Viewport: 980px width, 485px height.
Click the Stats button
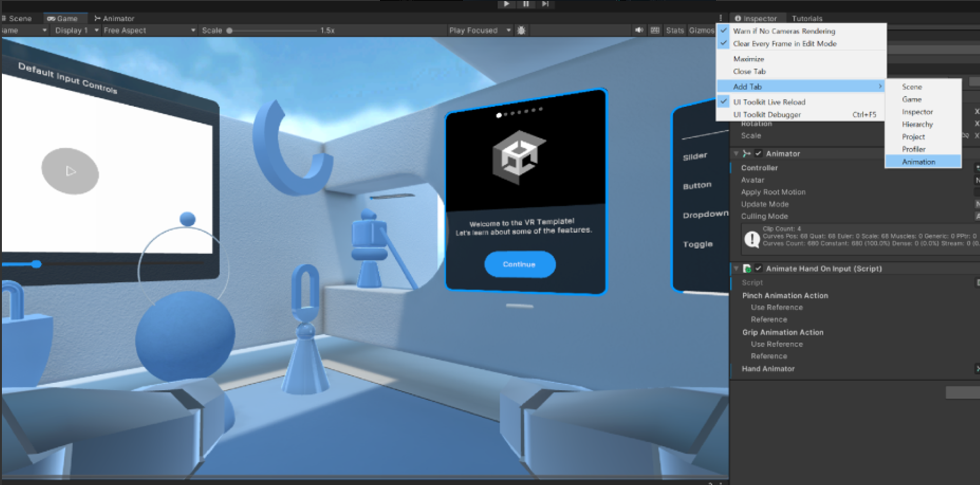pyautogui.click(x=675, y=30)
